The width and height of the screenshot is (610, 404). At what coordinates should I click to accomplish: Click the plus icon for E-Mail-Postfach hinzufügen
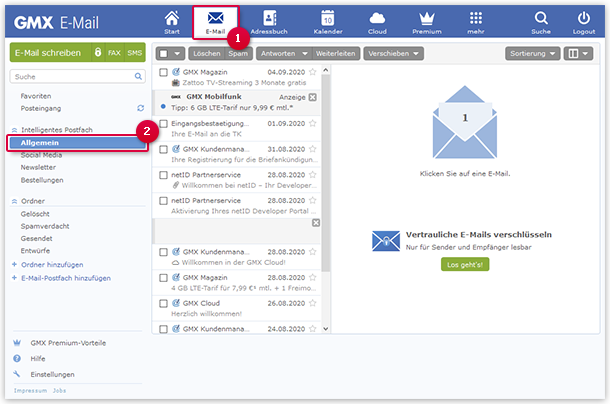[14, 278]
